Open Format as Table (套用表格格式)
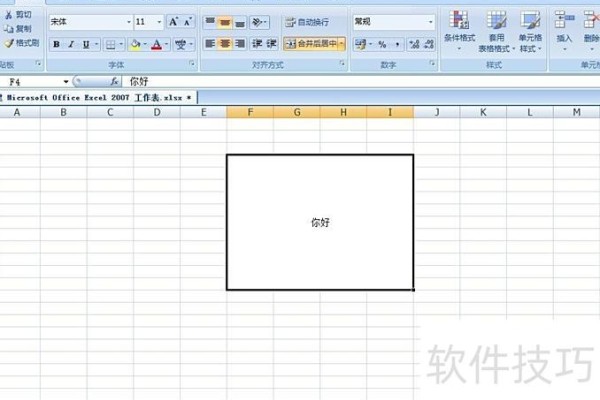600x400 pixels. 496,31
